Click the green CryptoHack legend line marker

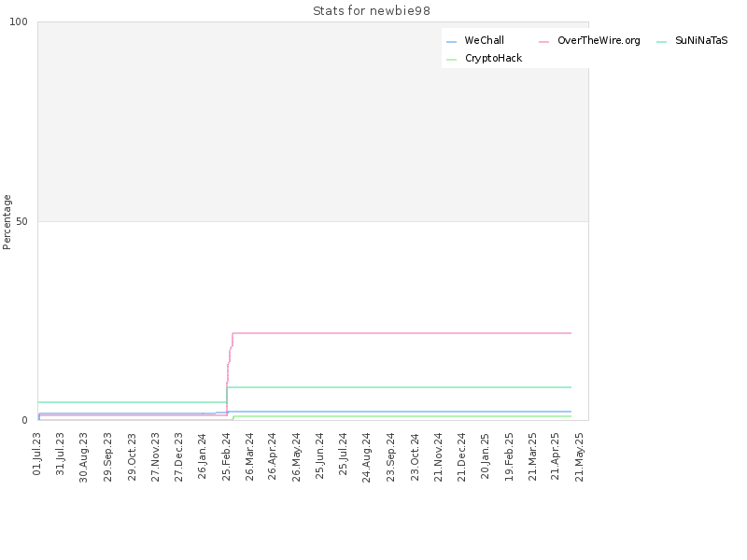452,59
